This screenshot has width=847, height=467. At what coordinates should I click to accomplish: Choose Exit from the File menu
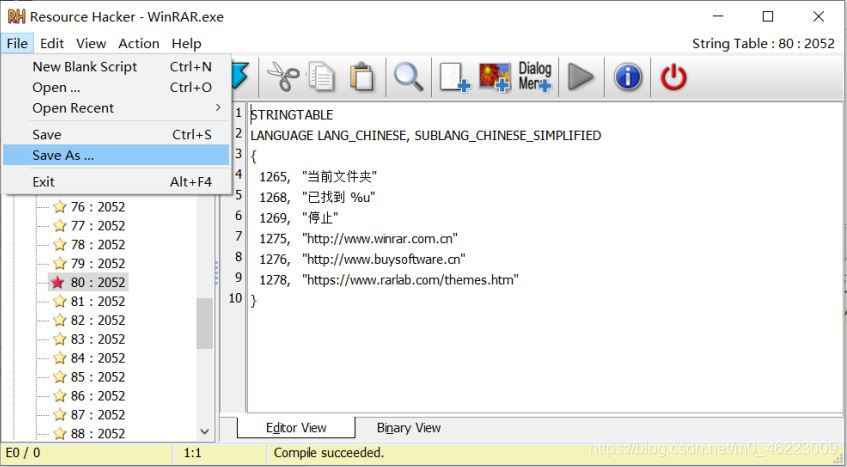click(116, 182)
